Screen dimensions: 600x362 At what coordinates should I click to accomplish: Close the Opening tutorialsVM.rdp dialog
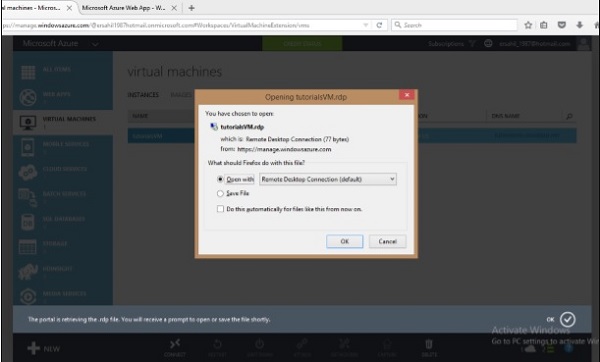pos(407,95)
